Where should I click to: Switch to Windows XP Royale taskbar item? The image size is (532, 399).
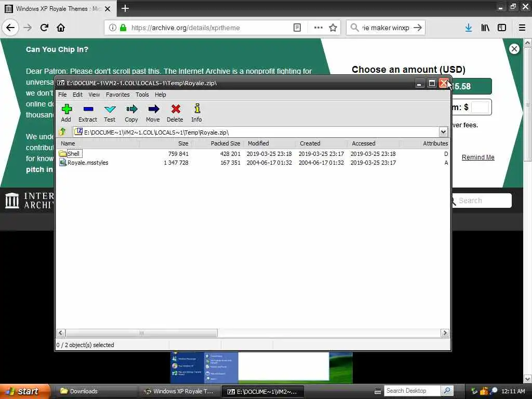click(179, 391)
